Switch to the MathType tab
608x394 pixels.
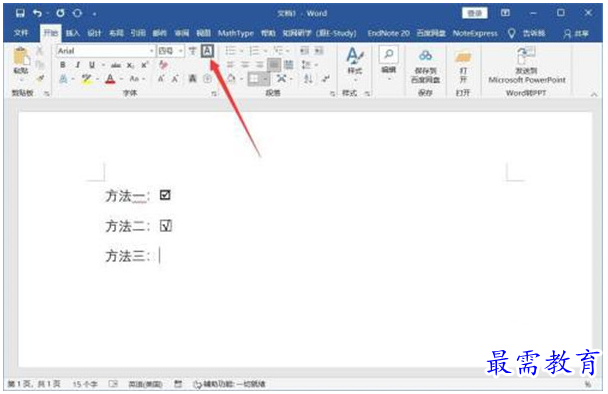(x=235, y=33)
